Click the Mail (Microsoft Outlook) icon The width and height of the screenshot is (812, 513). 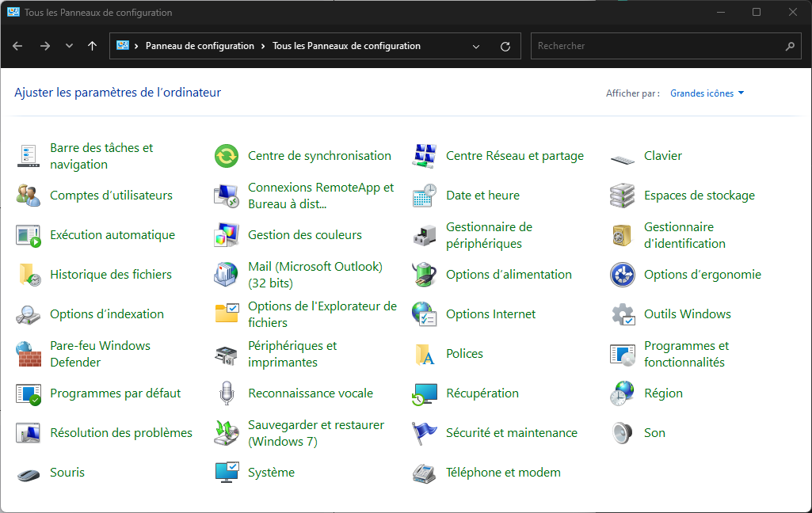coord(227,275)
